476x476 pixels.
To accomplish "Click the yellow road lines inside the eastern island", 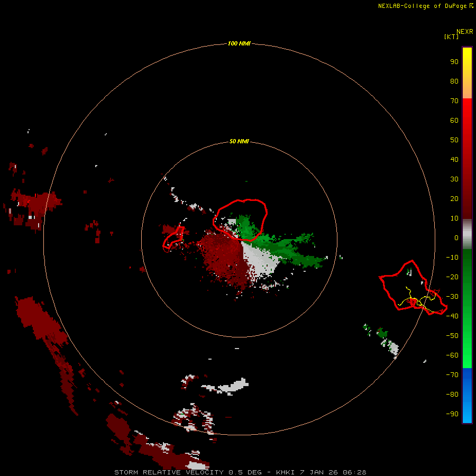I will tap(418, 299).
